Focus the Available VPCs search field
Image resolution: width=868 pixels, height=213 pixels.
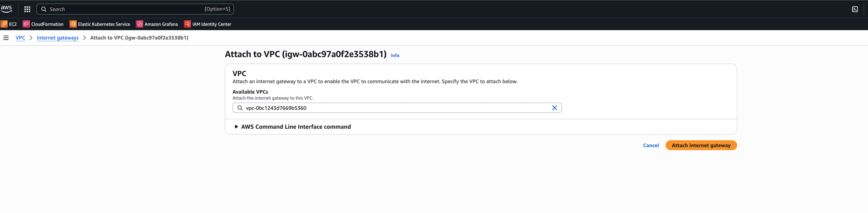pyautogui.click(x=394, y=108)
